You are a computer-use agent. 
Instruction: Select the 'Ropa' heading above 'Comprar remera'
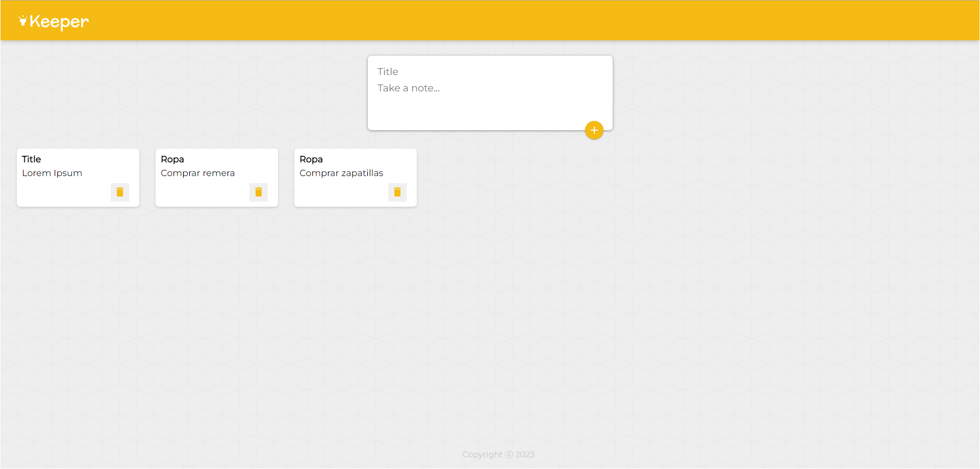tap(172, 159)
